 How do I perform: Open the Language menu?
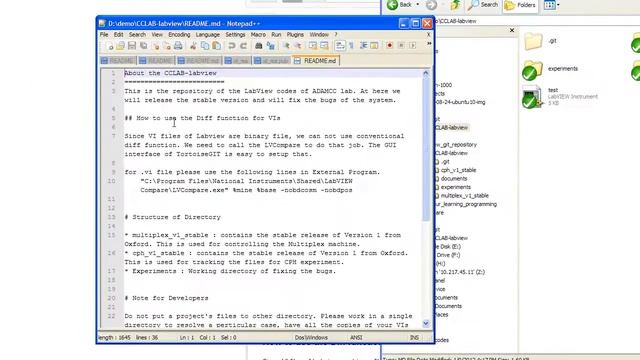207,35
